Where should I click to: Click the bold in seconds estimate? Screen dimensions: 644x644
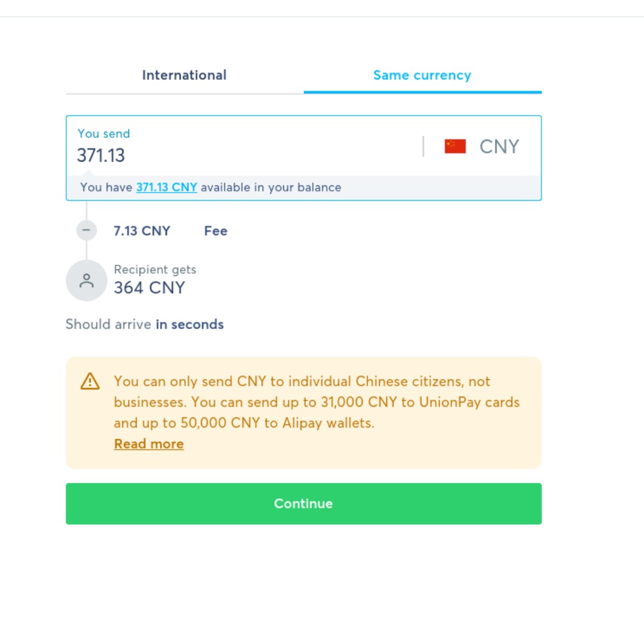click(x=190, y=324)
